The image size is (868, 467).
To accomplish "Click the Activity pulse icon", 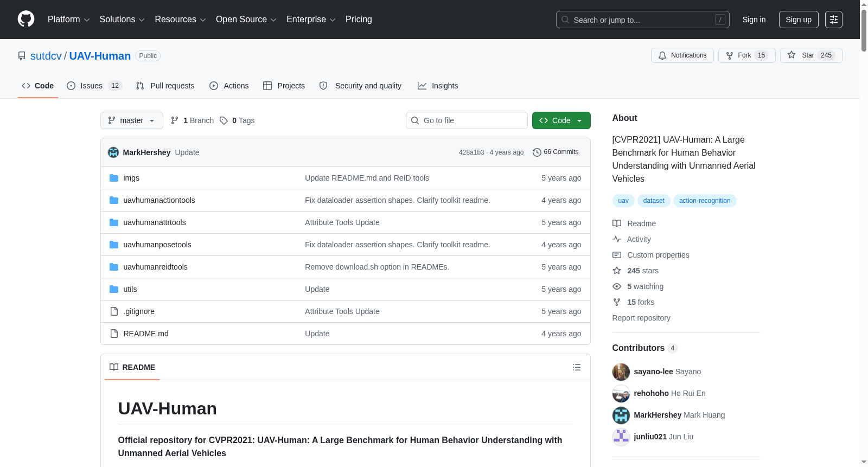I will [617, 239].
